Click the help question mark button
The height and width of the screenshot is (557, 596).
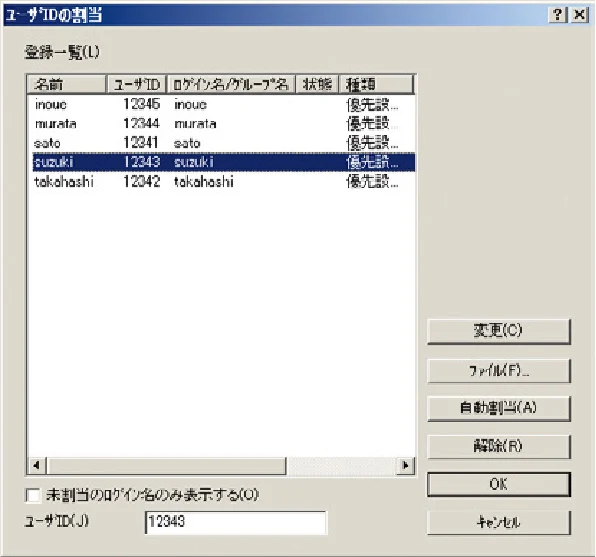point(558,15)
